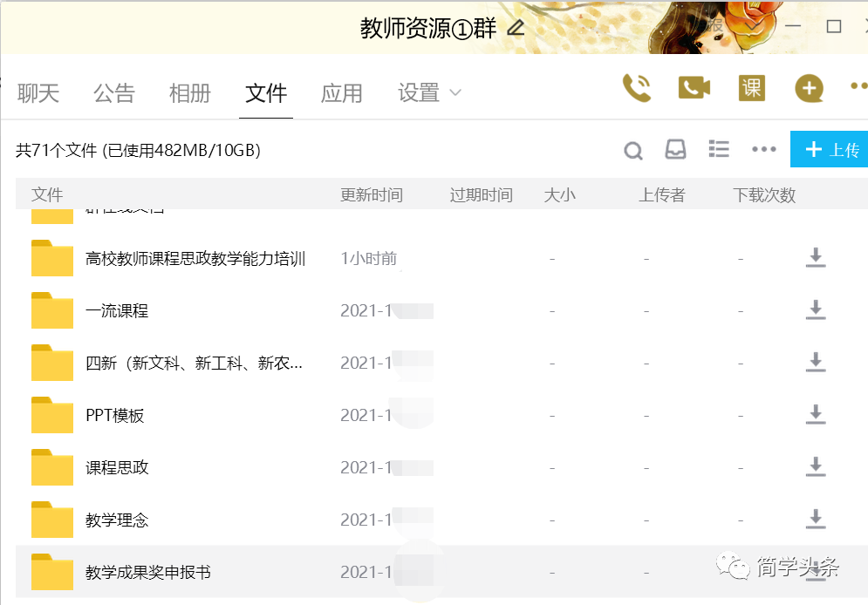Sort by 更新时间 column header
The image size is (868, 605).
372,194
